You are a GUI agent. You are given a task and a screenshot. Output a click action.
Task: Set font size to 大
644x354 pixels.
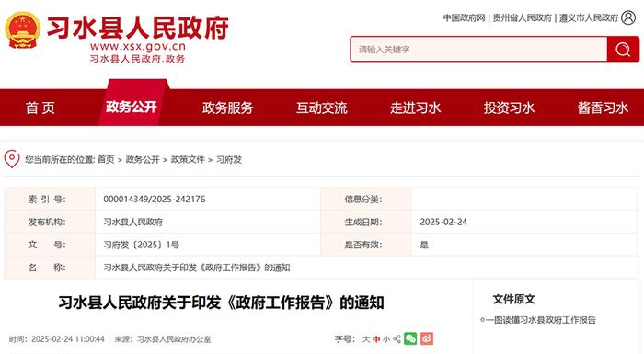click(366, 339)
